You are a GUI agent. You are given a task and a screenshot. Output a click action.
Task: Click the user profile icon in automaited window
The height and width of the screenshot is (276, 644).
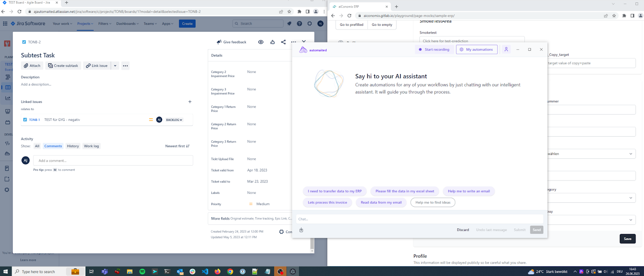(x=506, y=50)
